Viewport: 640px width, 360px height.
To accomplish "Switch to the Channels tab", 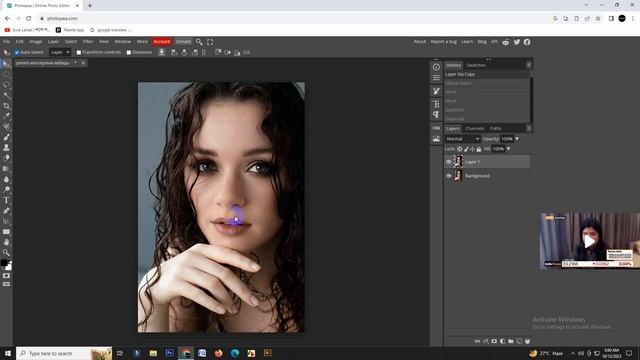I will click(474, 129).
